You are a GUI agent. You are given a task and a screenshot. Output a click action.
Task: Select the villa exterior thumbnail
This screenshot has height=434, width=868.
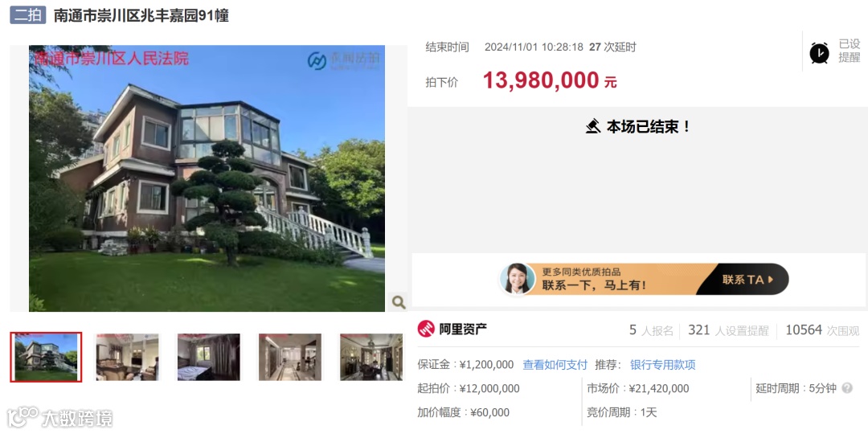pyautogui.click(x=46, y=357)
